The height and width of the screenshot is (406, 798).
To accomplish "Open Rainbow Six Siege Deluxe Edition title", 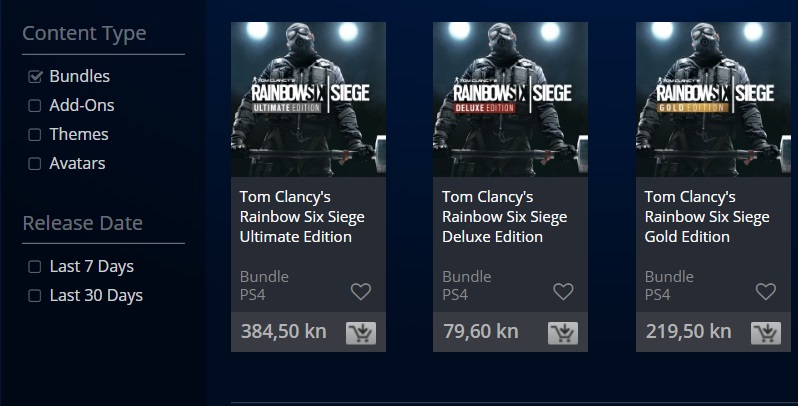I will pos(504,217).
